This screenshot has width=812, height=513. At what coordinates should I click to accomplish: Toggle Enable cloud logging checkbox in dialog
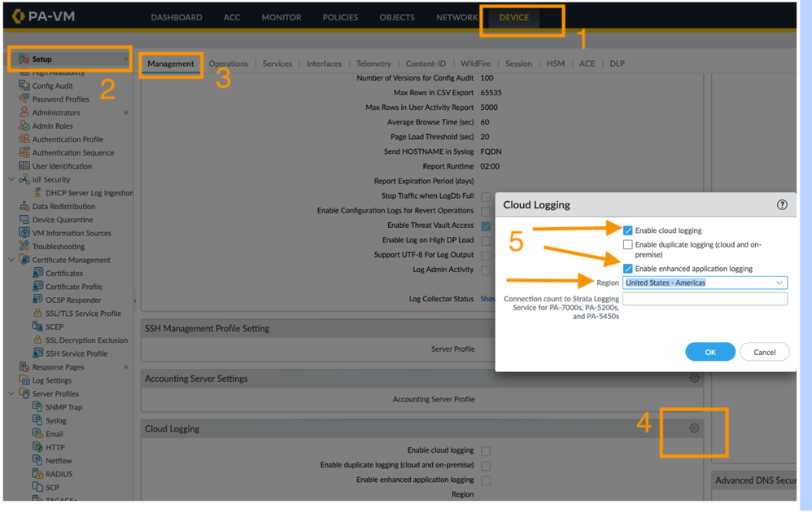627,230
